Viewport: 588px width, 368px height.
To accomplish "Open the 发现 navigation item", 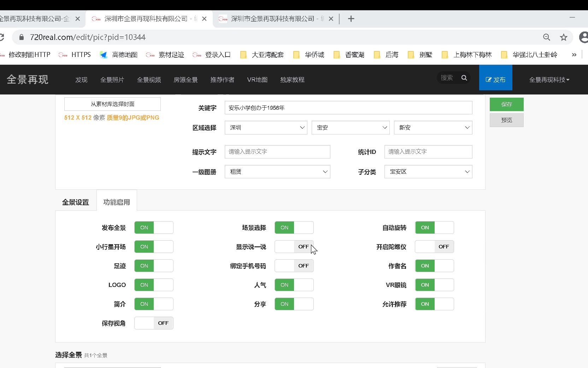I will [81, 80].
